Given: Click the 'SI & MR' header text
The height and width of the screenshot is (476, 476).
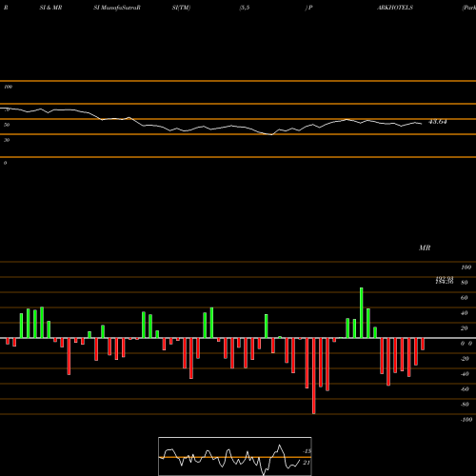Looking at the screenshot, I should [x=50, y=8].
